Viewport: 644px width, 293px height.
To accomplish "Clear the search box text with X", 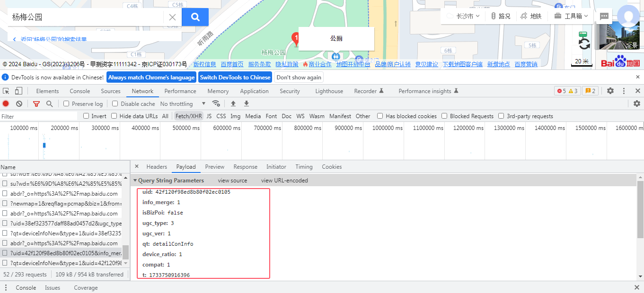I will tap(172, 17).
